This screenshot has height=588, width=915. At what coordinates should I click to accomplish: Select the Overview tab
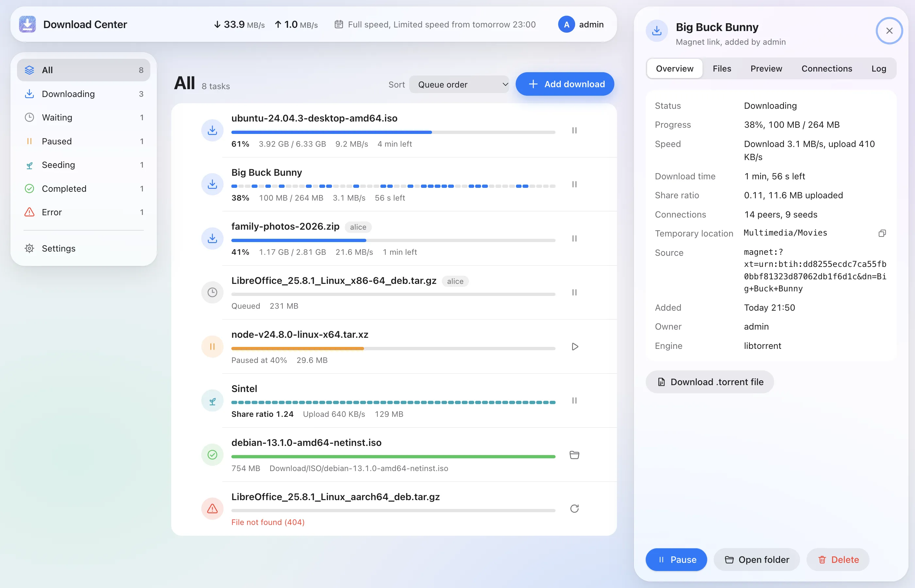(674, 68)
